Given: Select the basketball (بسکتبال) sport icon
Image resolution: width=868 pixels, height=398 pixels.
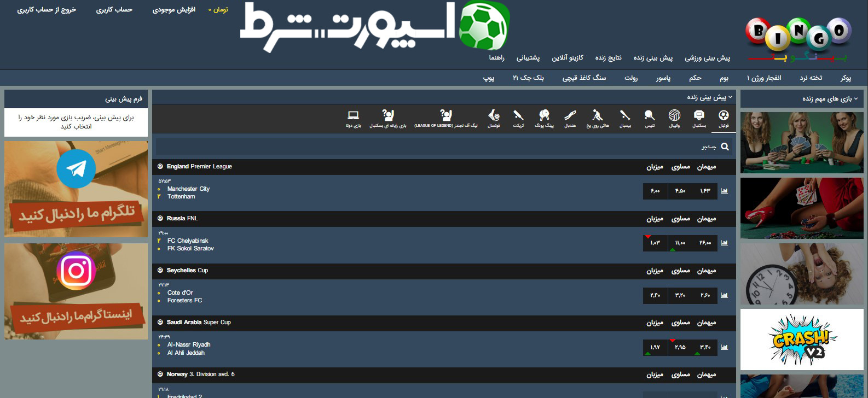Looking at the screenshot, I should [699, 119].
